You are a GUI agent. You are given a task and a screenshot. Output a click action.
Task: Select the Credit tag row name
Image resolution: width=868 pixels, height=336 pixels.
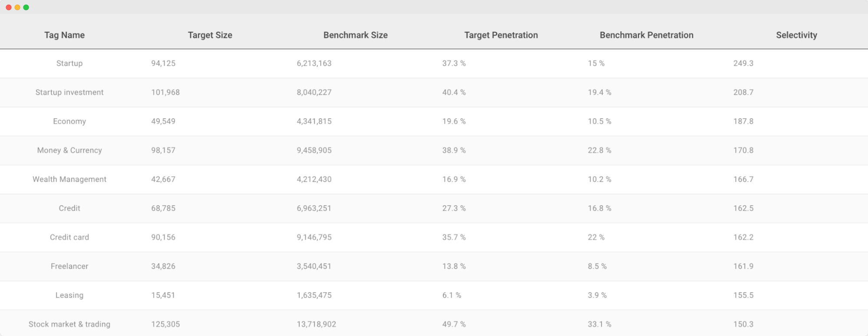pos(69,208)
